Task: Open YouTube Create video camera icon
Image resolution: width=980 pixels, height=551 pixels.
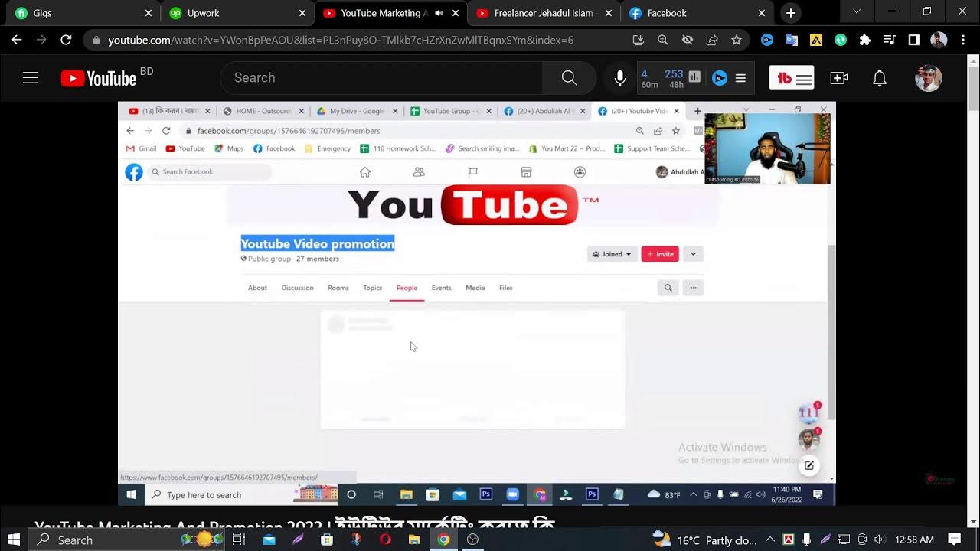Action: (839, 78)
